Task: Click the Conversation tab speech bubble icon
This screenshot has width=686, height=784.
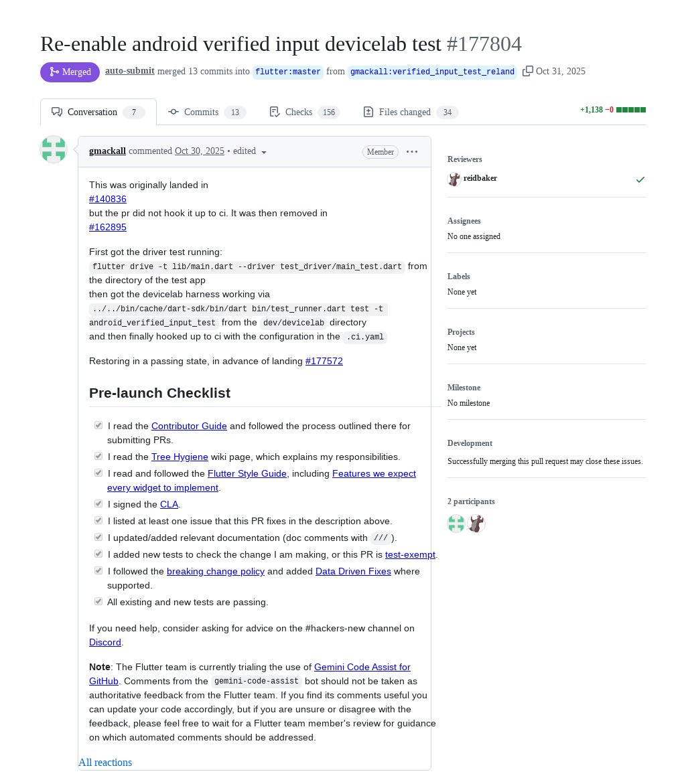Action: (57, 112)
